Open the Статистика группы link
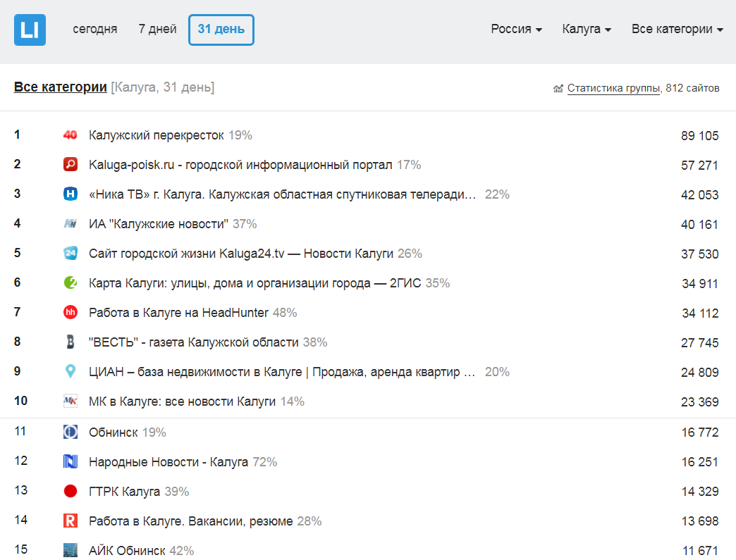Image resolution: width=736 pixels, height=560 pixels. (613, 89)
